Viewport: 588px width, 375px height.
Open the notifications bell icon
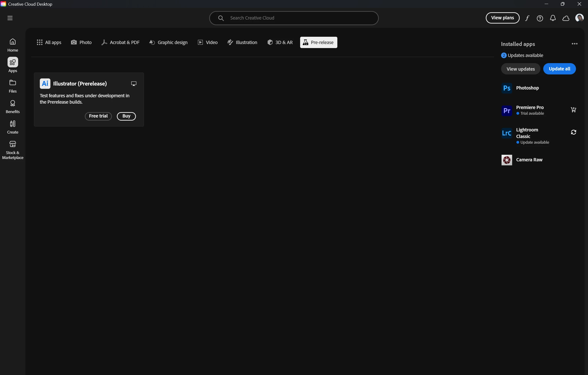point(553,18)
